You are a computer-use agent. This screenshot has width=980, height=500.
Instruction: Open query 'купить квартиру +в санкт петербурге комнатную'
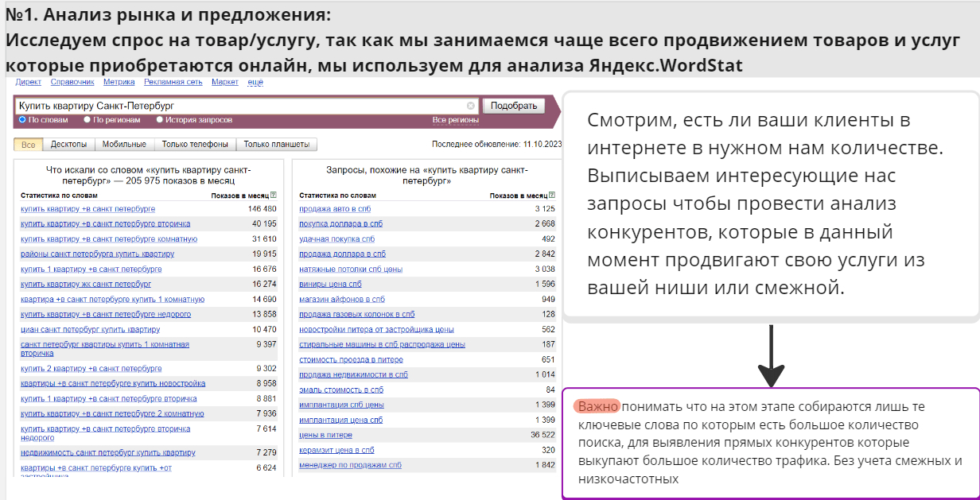click(109, 238)
